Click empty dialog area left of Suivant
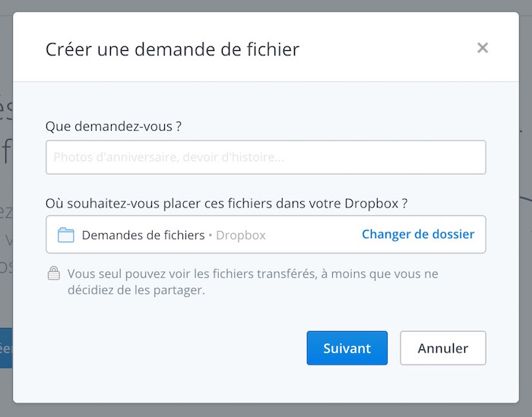Screen dimensions: 532x417 pos(175,348)
